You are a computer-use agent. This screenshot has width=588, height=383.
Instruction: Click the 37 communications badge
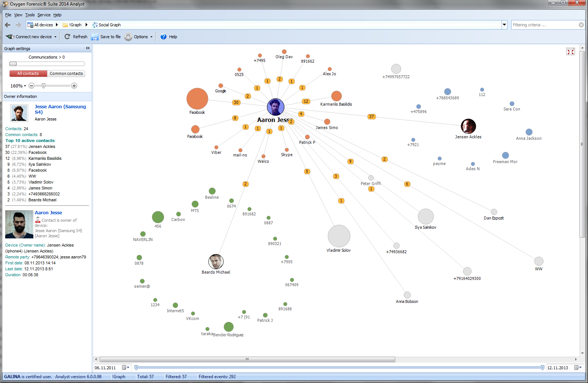[x=371, y=116]
